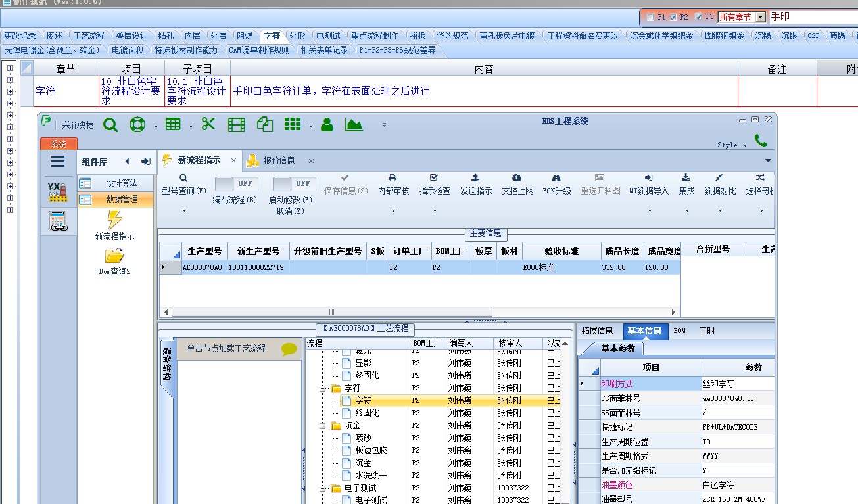
Task: Open tab list dropdown arrow at right
Action: tap(768, 160)
